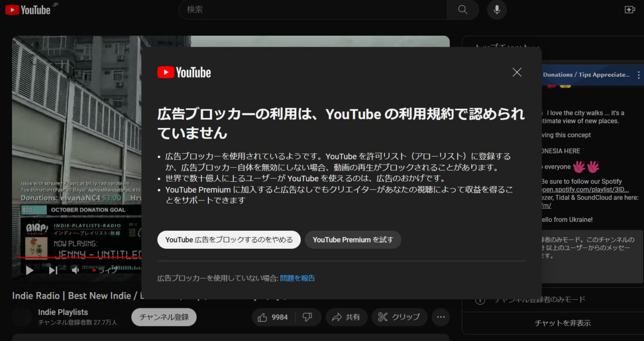Image resolution: width=644 pixels, height=341 pixels.
Task: Click video title Indie Radio | Best New Indie
Action: point(76,296)
